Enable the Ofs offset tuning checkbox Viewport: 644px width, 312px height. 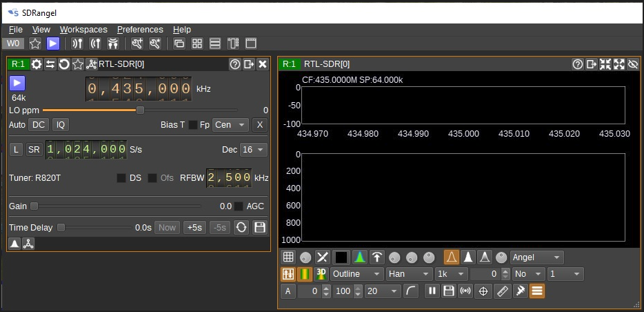tap(152, 178)
